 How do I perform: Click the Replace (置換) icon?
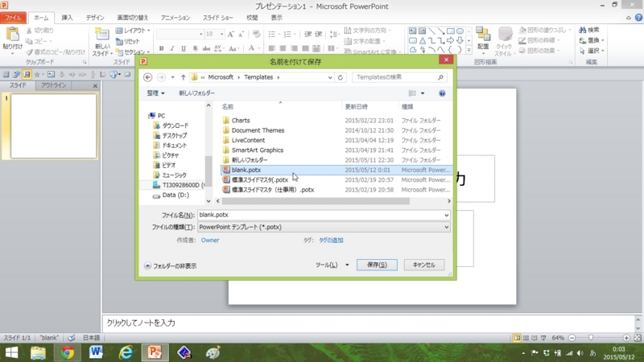click(582, 40)
